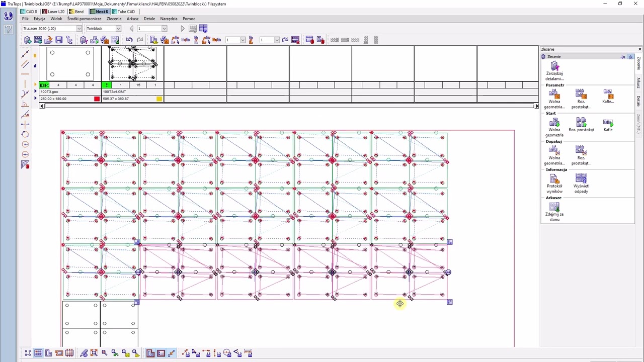Run Dopakuj Wolna geometria

(554, 155)
